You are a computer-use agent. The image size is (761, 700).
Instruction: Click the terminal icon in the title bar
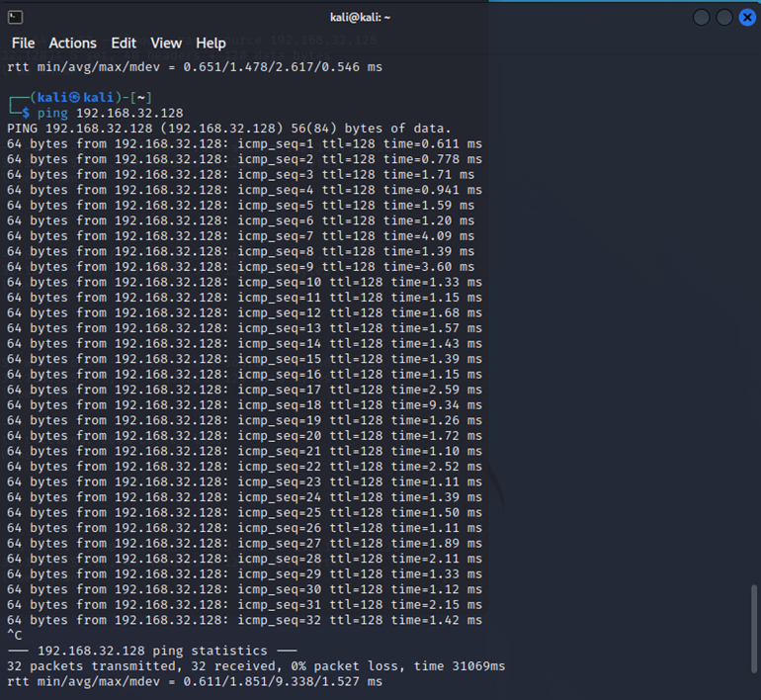(x=15, y=17)
